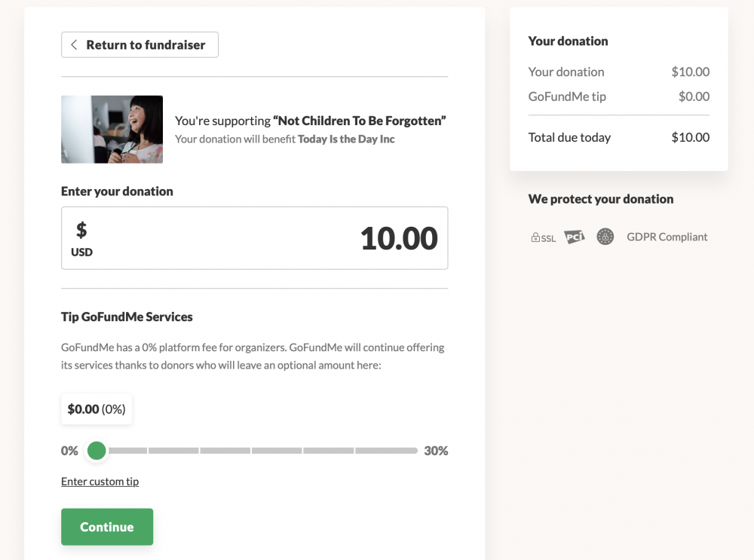Click the Today Is the Day Inc name

(x=346, y=139)
